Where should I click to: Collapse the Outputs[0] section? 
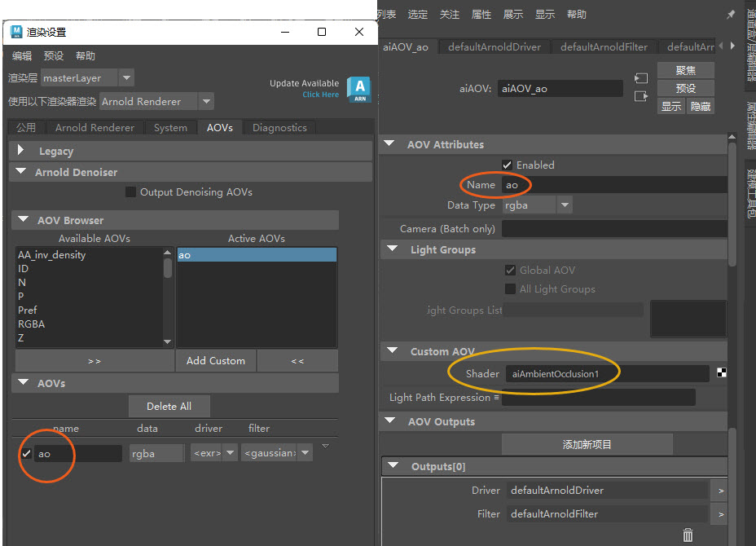pos(393,465)
